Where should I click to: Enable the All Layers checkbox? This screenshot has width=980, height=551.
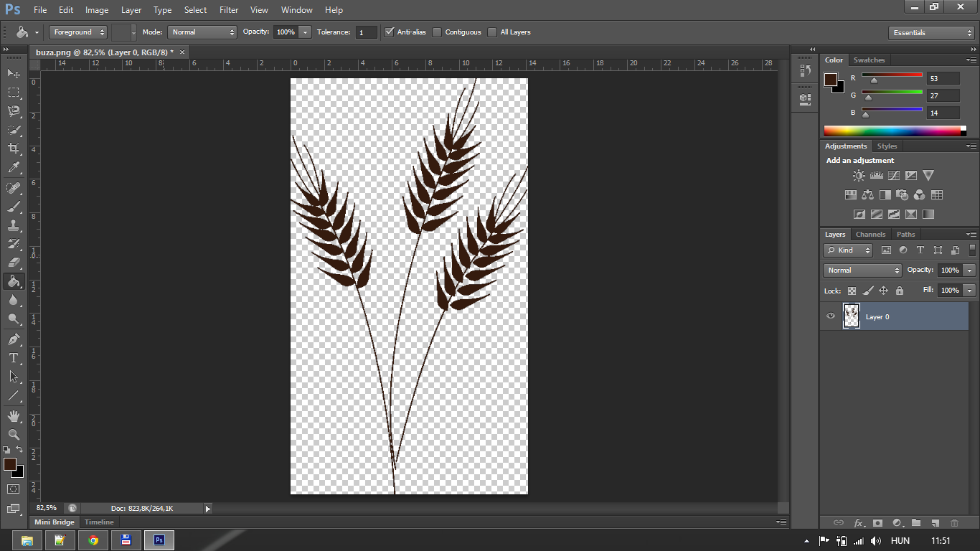pyautogui.click(x=492, y=32)
